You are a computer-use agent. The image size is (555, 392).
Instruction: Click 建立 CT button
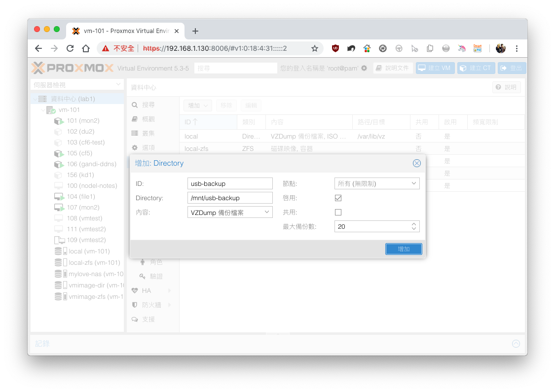pyautogui.click(x=476, y=68)
